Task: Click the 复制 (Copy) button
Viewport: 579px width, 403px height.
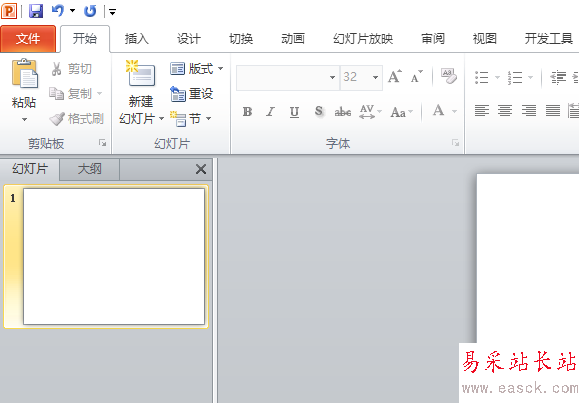Action: pos(71,94)
